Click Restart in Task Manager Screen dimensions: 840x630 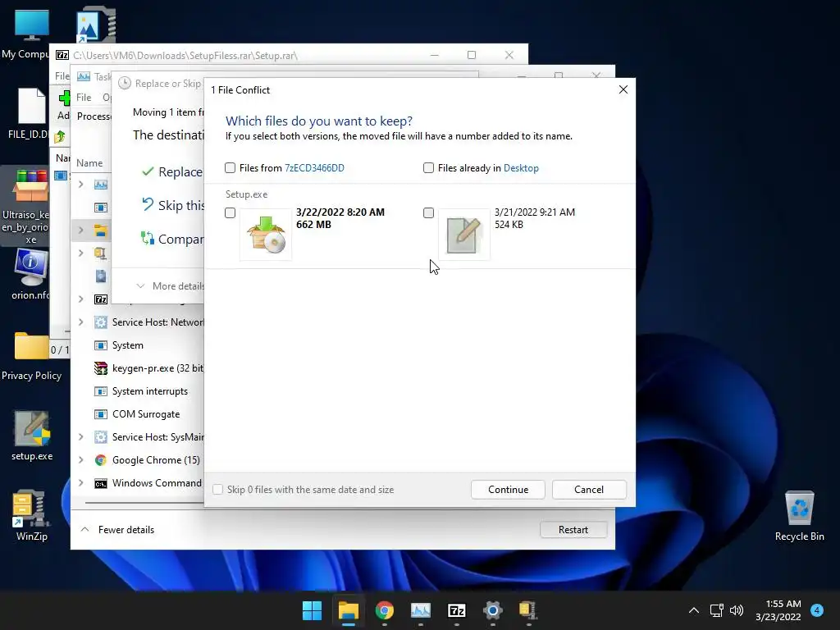coord(573,529)
